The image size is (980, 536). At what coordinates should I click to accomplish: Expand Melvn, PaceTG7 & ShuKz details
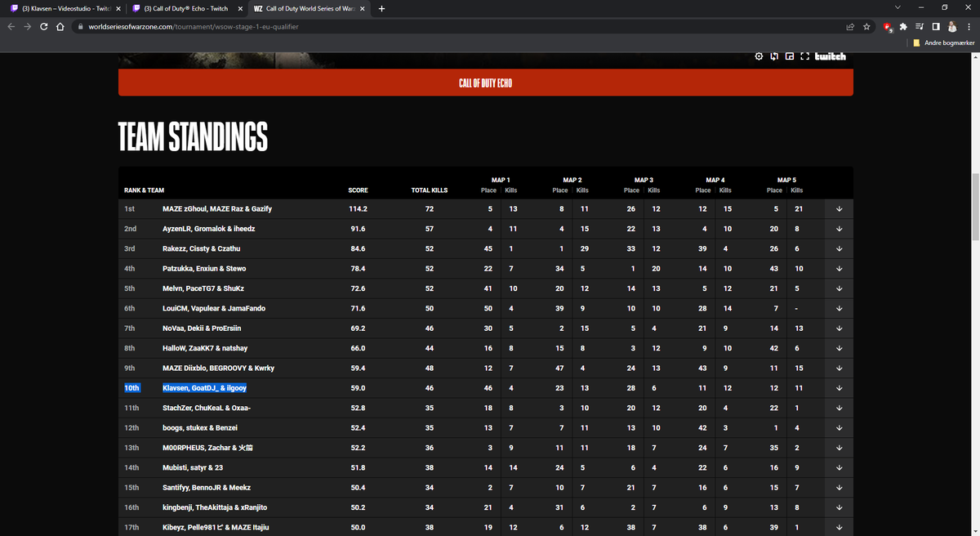pos(840,288)
